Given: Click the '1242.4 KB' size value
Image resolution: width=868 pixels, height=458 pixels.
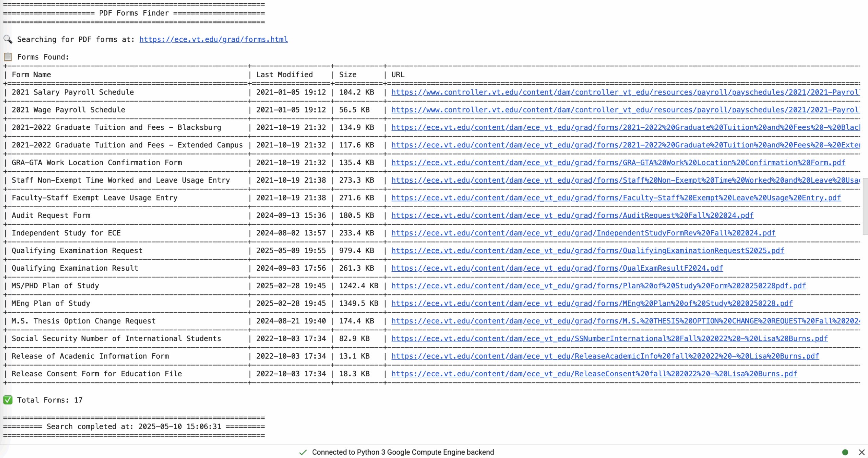Looking at the screenshot, I should click(x=359, y=286).
